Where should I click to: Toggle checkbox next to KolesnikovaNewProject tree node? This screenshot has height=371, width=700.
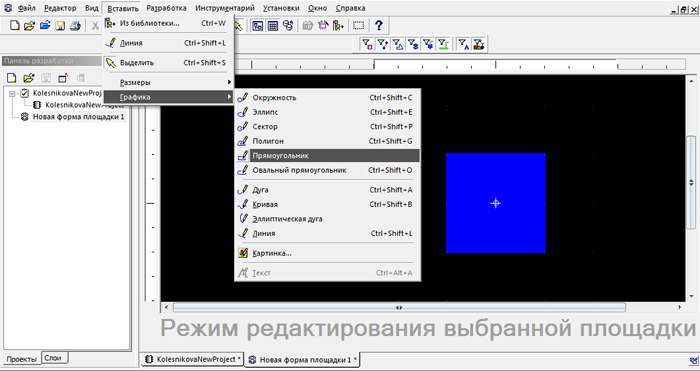[25, 93]
